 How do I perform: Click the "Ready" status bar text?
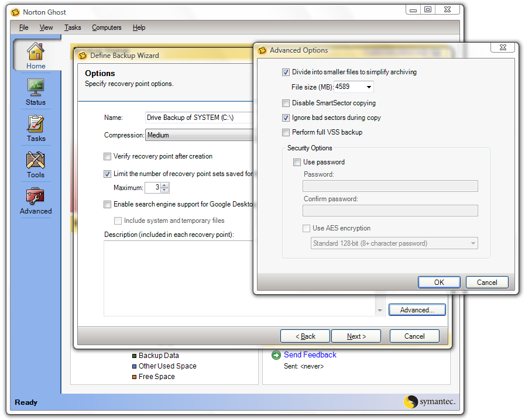pyautogui.click(x=26, y=402)
